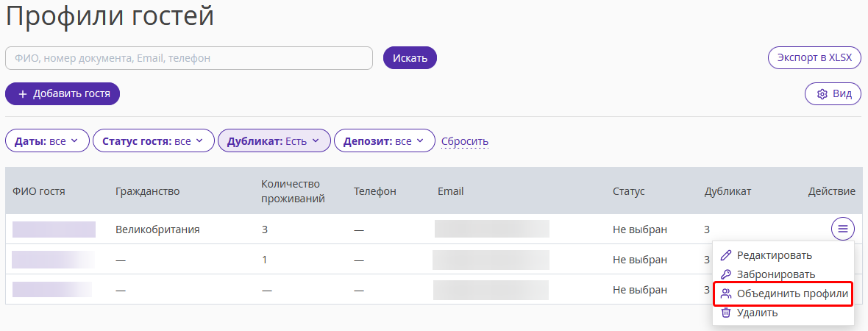
Task: Click the trash icon next to Удалить
Action: pyautogui.click(x=726, y=313)
